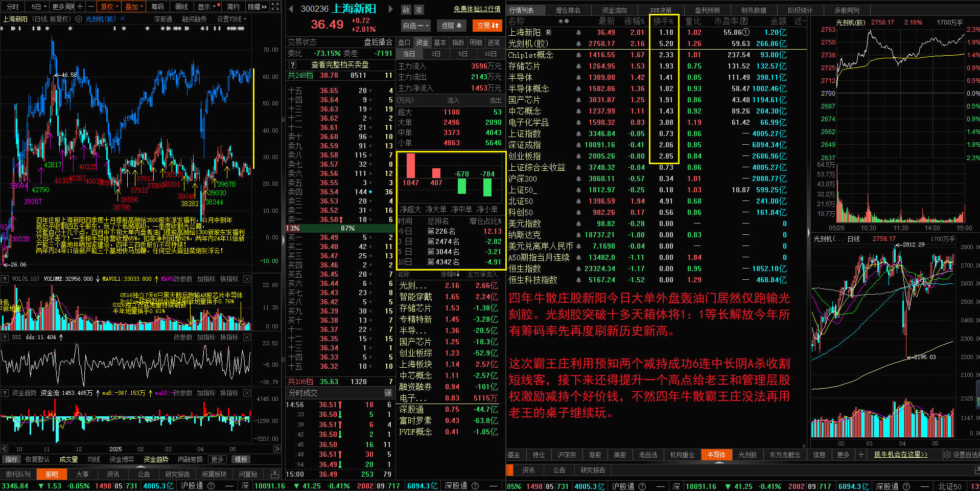This screenshot has width=980, height=491.
Task: Click help icon beside 市盈率 column header
Action: click(x=743, y=21)
